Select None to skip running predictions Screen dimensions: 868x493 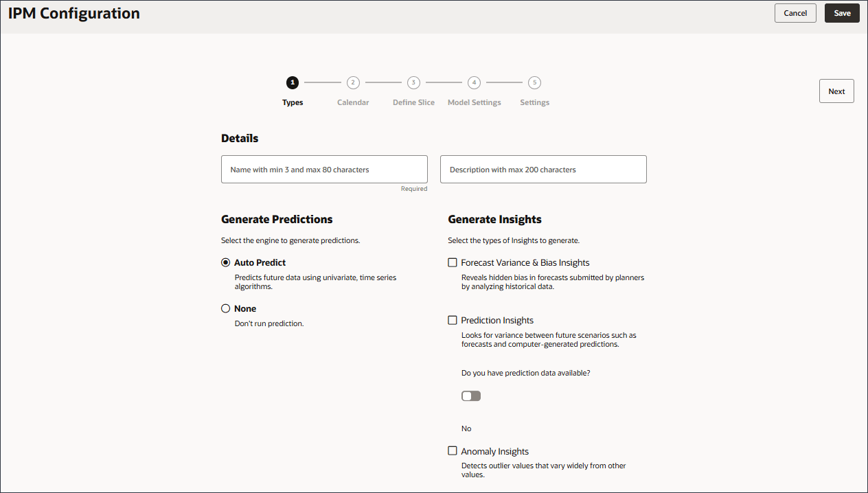click(226, 308)
